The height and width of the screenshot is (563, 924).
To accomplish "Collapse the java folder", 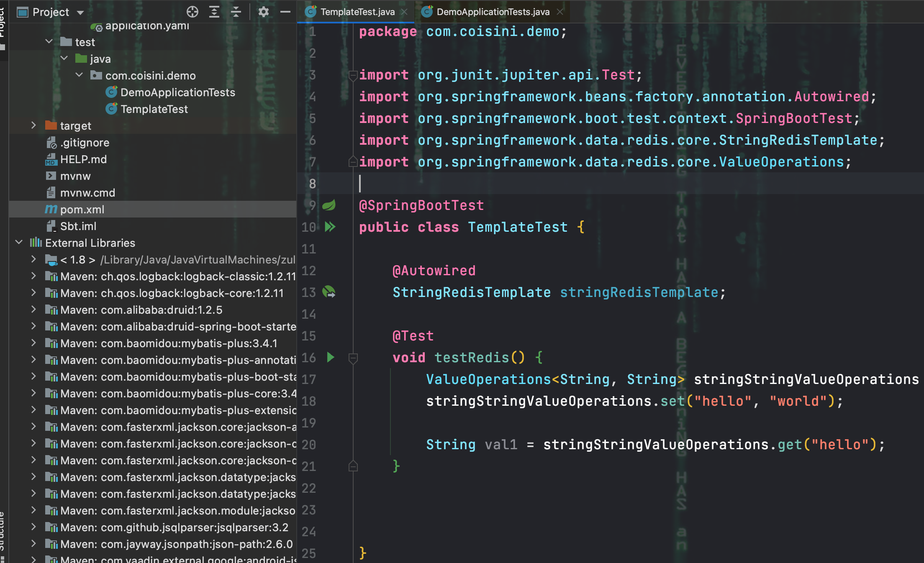I will 64,59.
